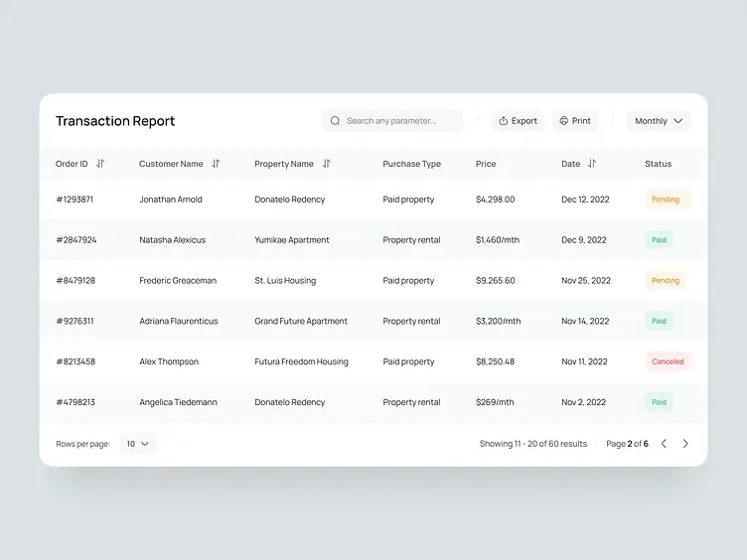Click the $3,200/mth price cell
The image size is (747, 560).
coord(498,321)
